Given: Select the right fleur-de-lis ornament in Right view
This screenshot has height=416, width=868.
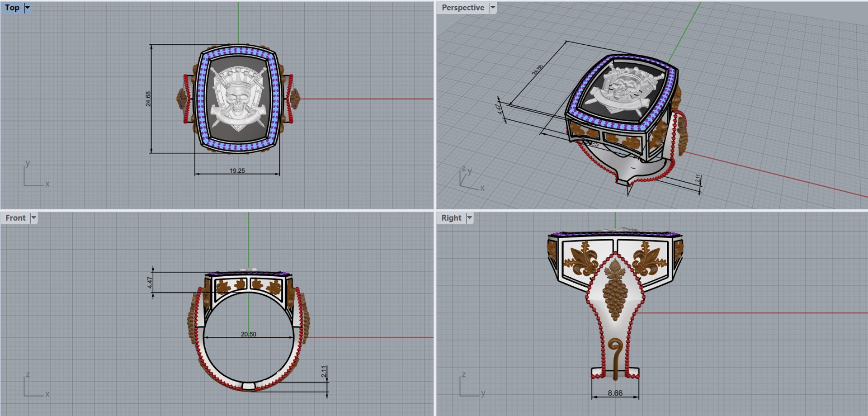Looking at the screenshot, I should click(649, 259).
